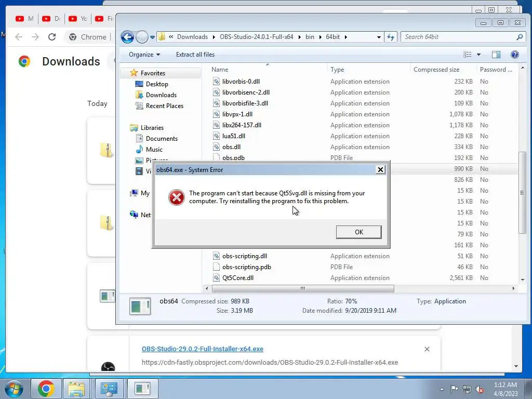Open the Organize menu

[144, 54]
